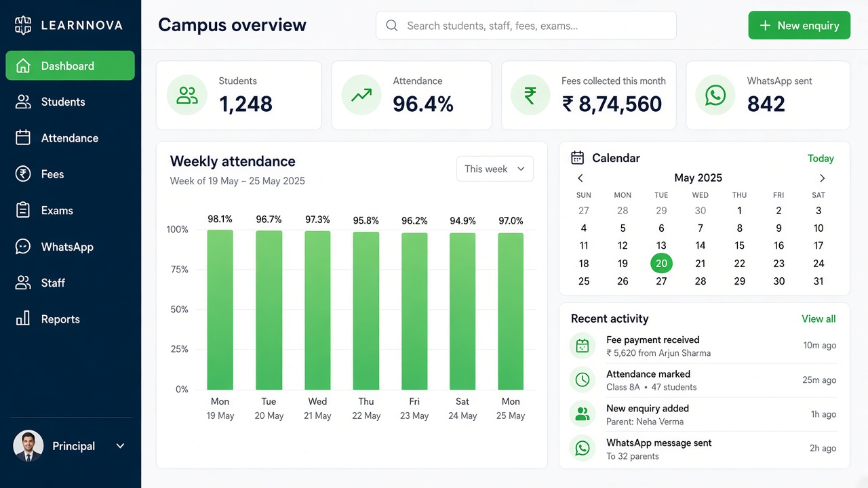Viewport: 868px width, 488px height.
Task: Click the Wed 21 May attendance bar
Action: [x=317, y=310]
